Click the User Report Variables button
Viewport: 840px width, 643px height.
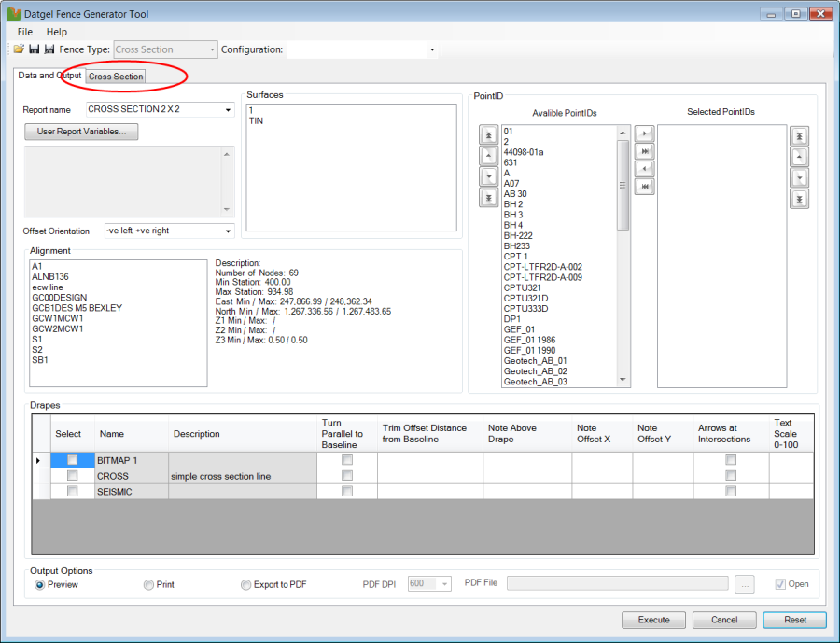(81, 132)
